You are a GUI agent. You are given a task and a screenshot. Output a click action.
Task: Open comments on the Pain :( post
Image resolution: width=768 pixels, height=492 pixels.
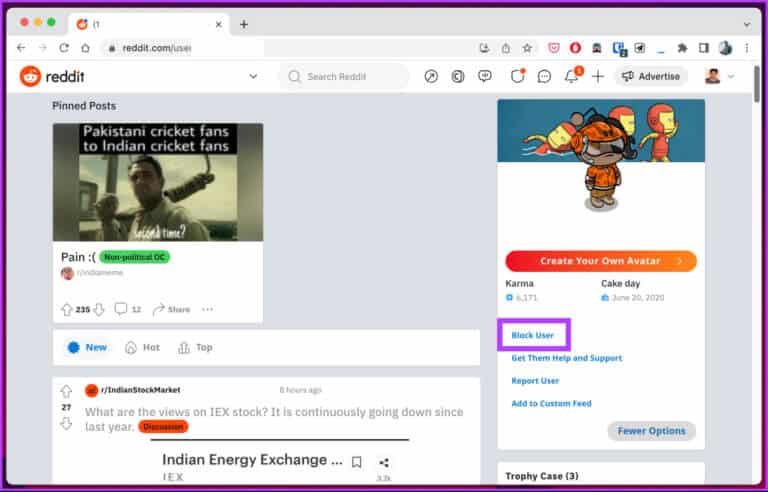(127, 309)
